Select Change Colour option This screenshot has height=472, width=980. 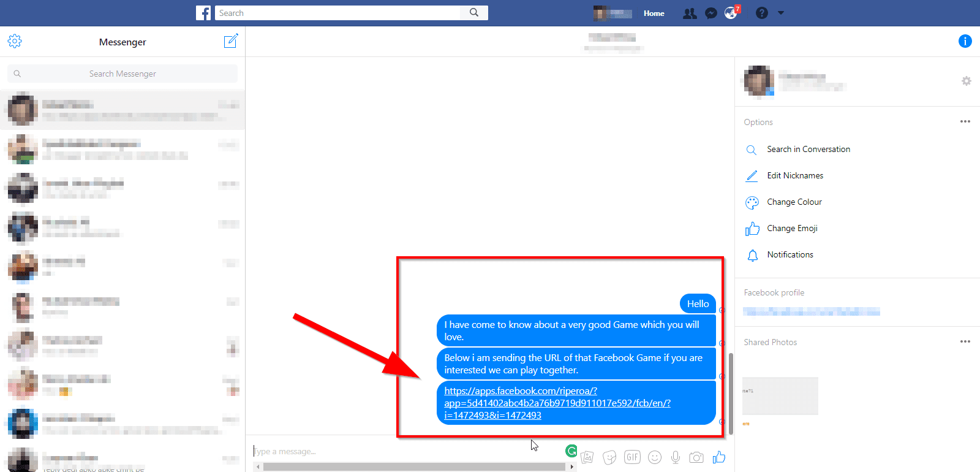[x=794, y=202]
